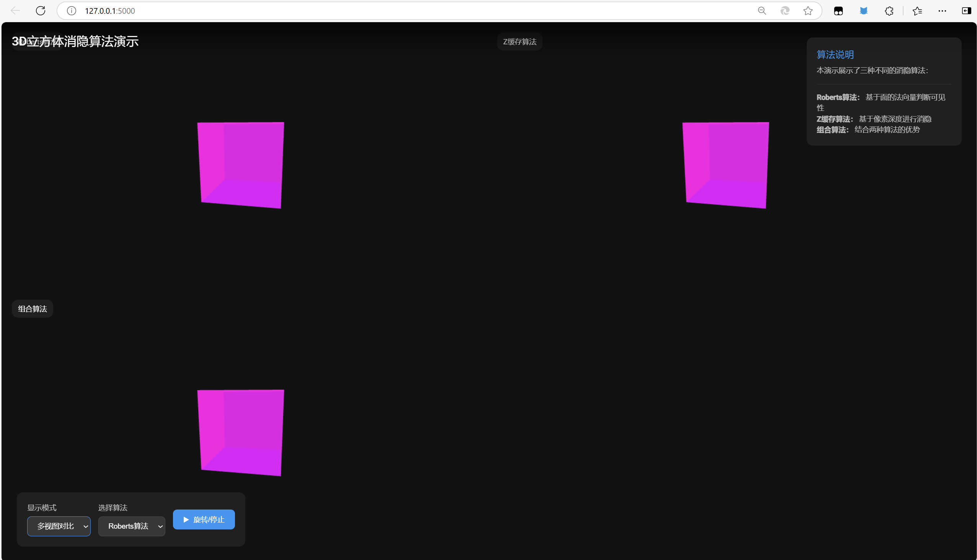Image resolution: width=977 pixels, height=560 pixels.
Task: Click the bottom-left magenta cube
Action: (x=241, y=433)
